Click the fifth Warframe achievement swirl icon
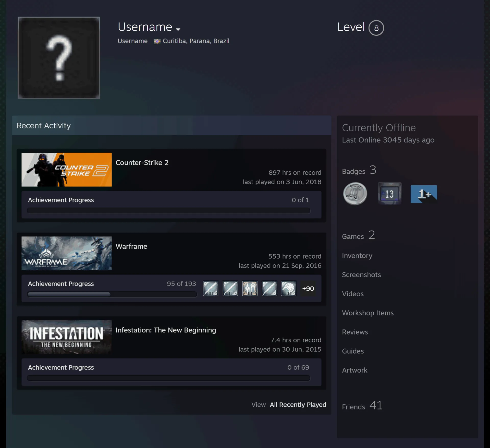The width and height of the screenshot is (490, 448). coord(289,288)
